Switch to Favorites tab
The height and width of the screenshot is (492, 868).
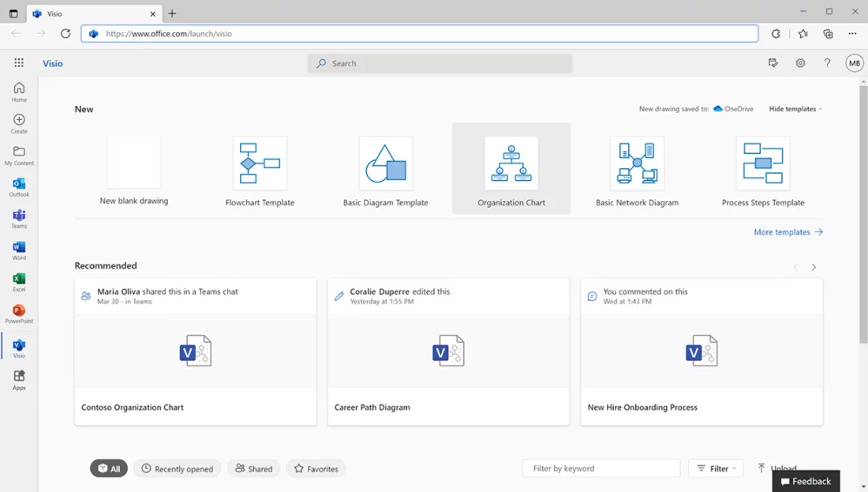point(316,468)
